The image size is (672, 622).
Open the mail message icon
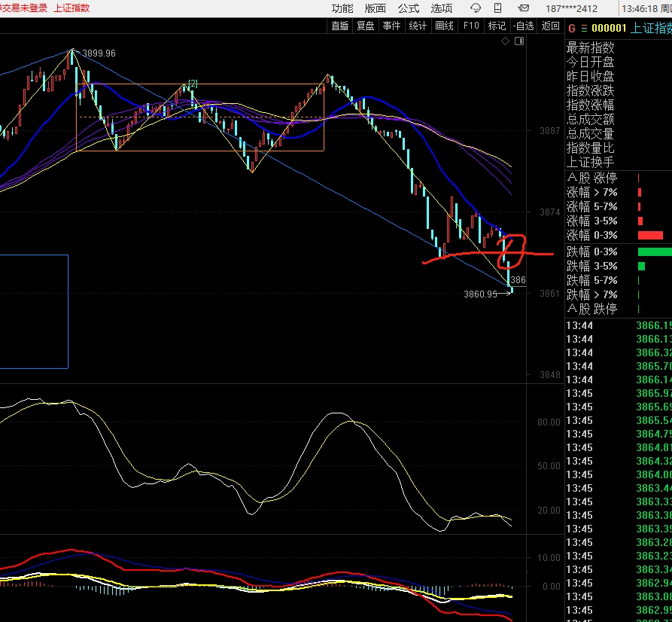(x=523, y=8)
